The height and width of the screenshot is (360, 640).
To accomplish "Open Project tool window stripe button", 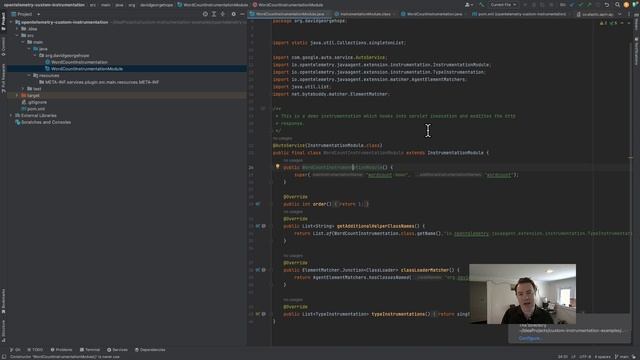I will [x=3, y=22].
